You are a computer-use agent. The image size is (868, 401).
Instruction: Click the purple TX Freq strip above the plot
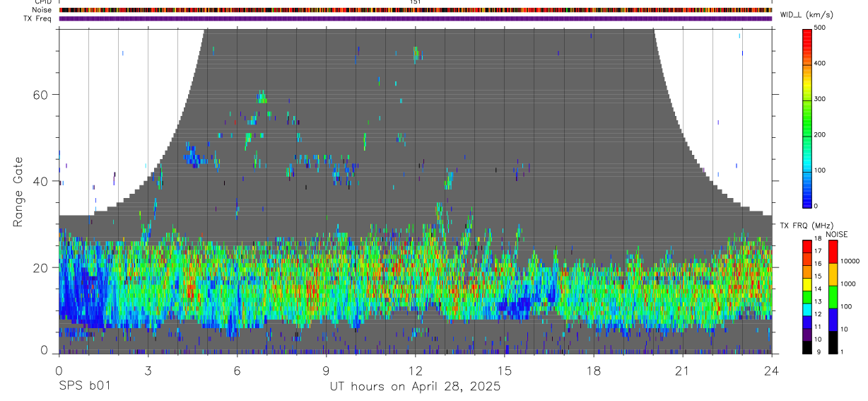pyautogui.click(x=415, y=18)
